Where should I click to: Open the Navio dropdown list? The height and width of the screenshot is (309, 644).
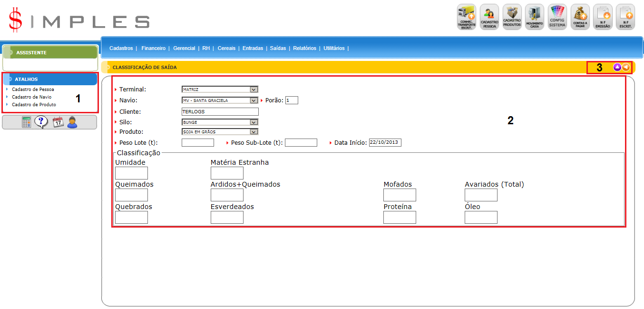[x=254, y=100]
